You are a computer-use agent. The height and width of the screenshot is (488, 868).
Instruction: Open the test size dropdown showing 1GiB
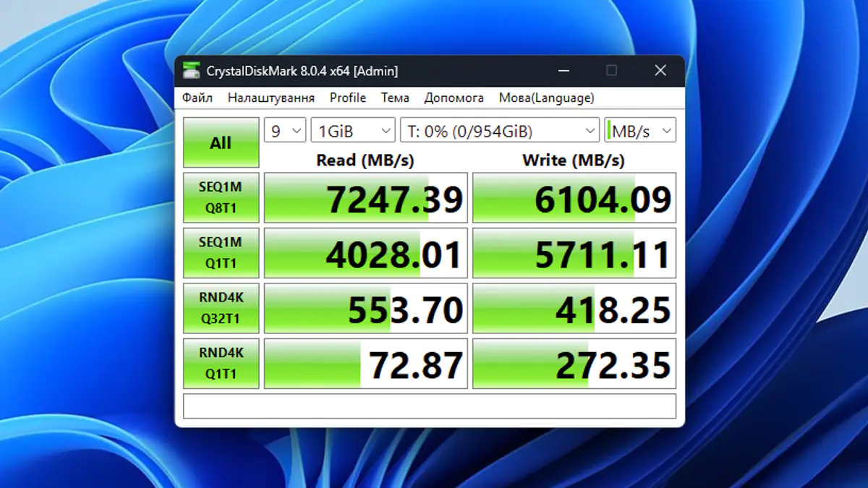[352, 130]
